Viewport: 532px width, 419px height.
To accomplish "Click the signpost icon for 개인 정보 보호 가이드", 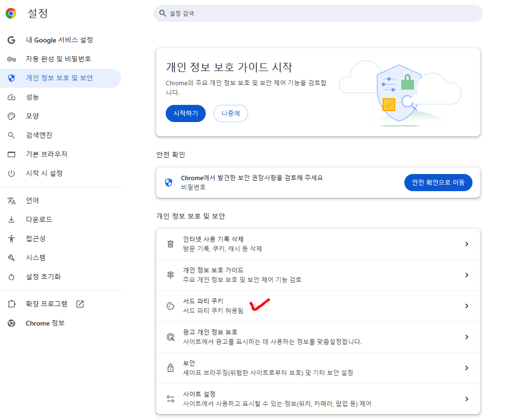I will (171, 275).
